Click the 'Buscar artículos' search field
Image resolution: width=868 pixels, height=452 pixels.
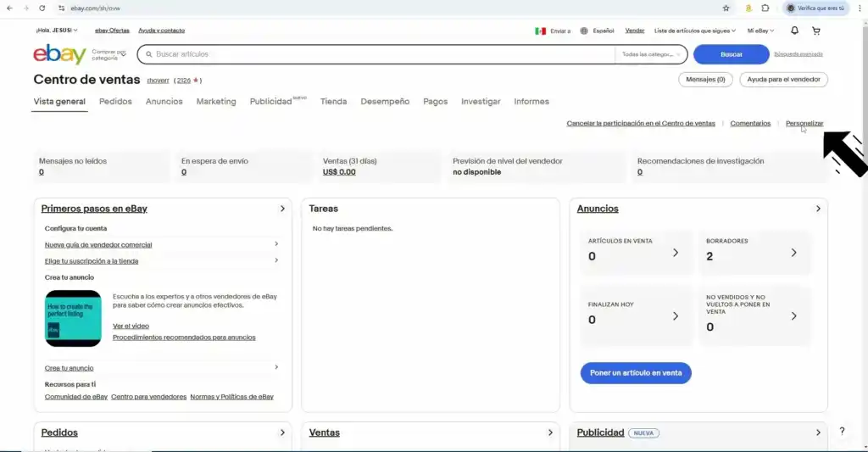click(376, 54)
